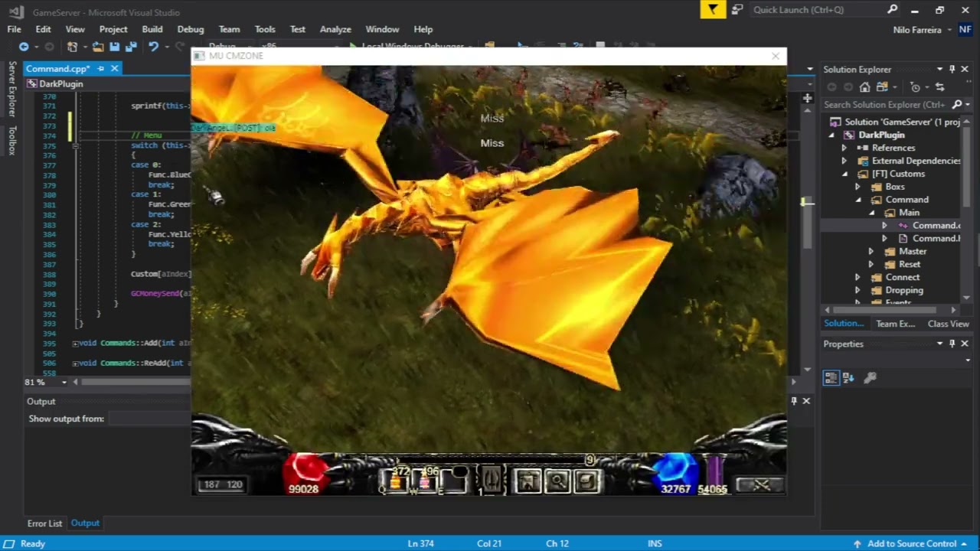The height and width of the screenshot is (551, 980).
Task: Toggle auto hide pin on Solution Explorer
Action: click(x=952, y=69)
